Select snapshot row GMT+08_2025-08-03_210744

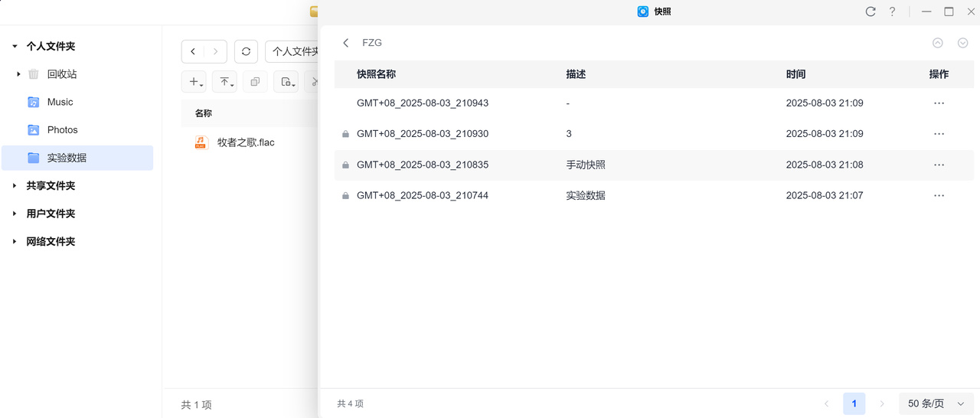pyautogui.click(x=423, y=195)
